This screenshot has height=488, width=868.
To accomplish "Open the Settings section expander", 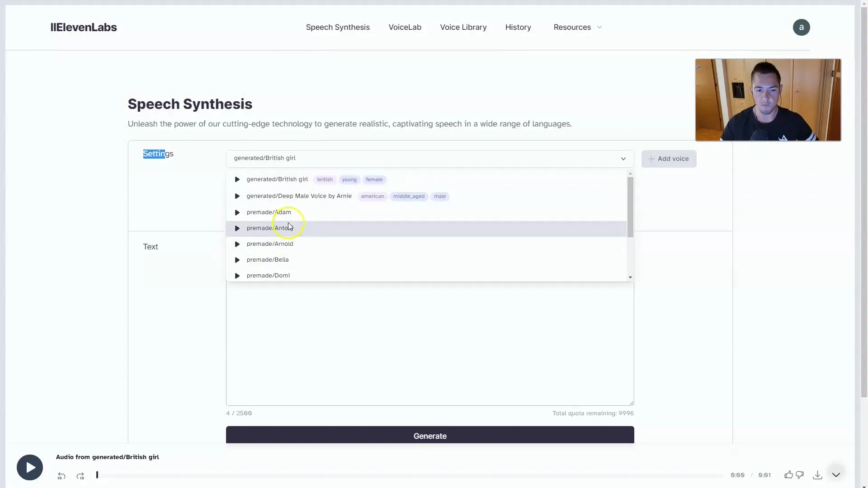I will click(x=157, y=154).
